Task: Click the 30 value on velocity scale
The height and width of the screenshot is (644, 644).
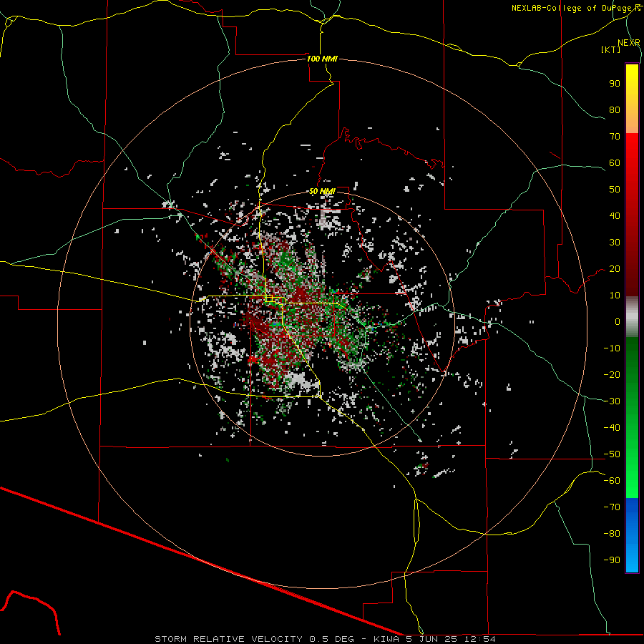Action: point(615,243)
